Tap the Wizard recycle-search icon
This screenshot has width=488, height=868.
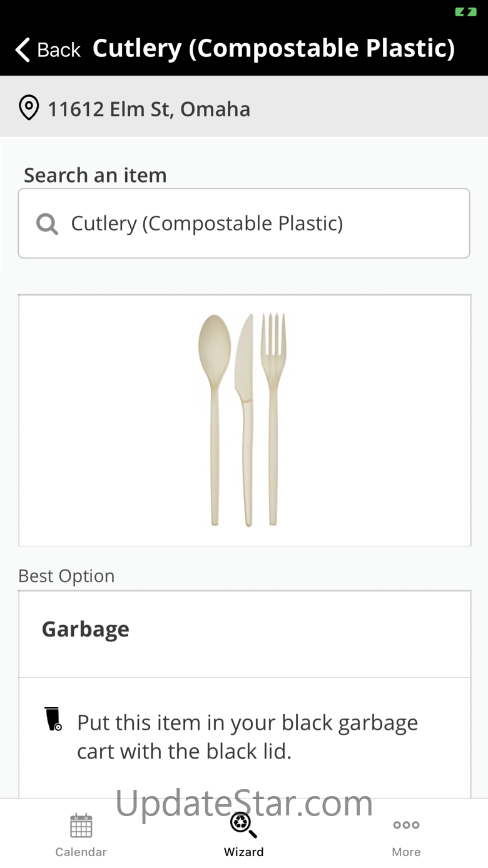[243, 825]
